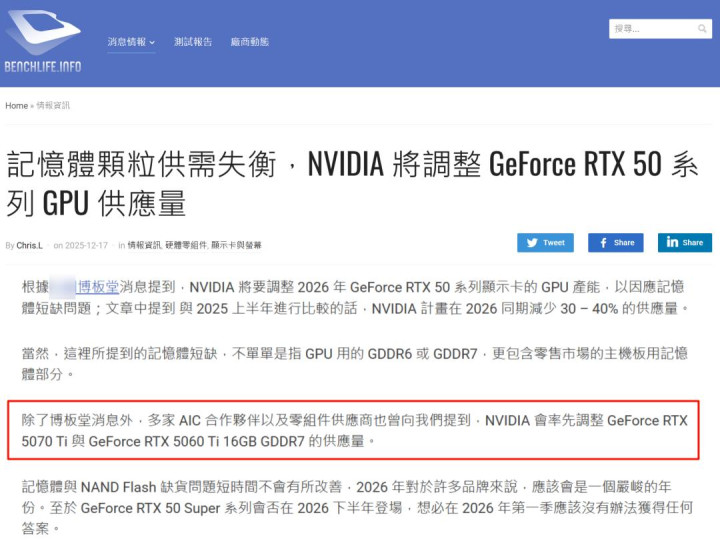720x549 pixels.
Task: Open the 測試報告 menu item
Action: pos(193,42)
